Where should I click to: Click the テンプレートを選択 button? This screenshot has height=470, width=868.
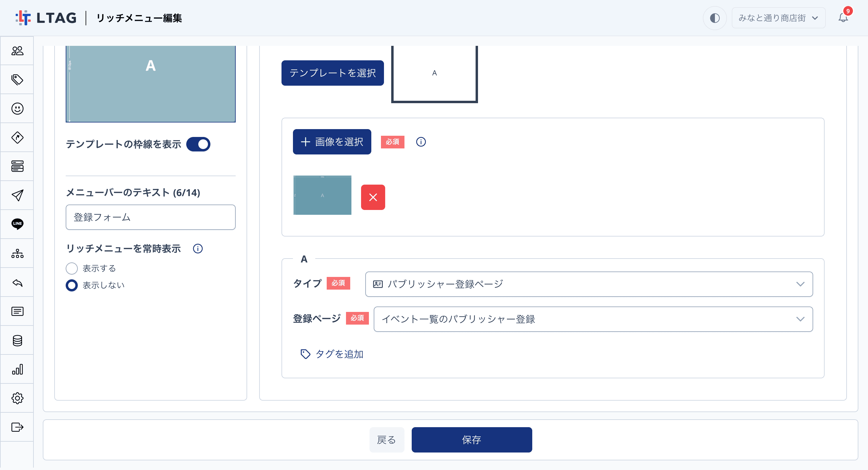332,73
